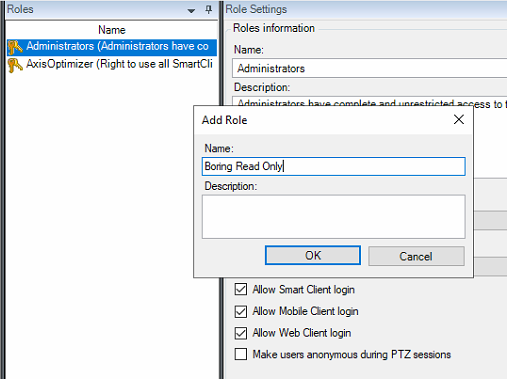The width and height of the screenshot is (507, 379).
Task: Click the Role Settings panel title
Action: pyautogui.click(x=256, y=9)
